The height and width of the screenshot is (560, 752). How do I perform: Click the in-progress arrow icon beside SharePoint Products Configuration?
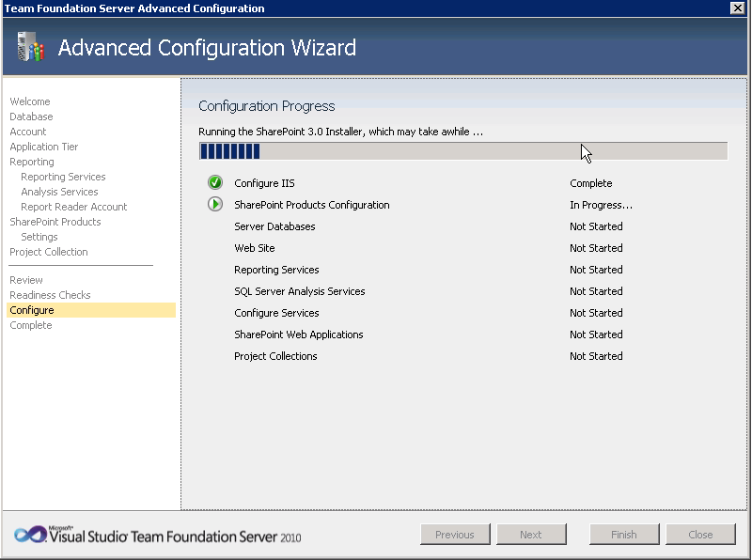point(215,204)
